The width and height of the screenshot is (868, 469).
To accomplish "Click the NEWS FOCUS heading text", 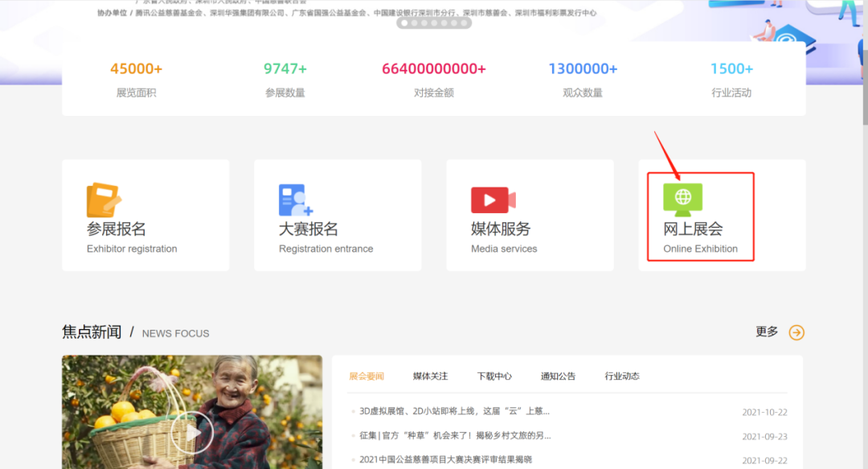I will (175, 334).
